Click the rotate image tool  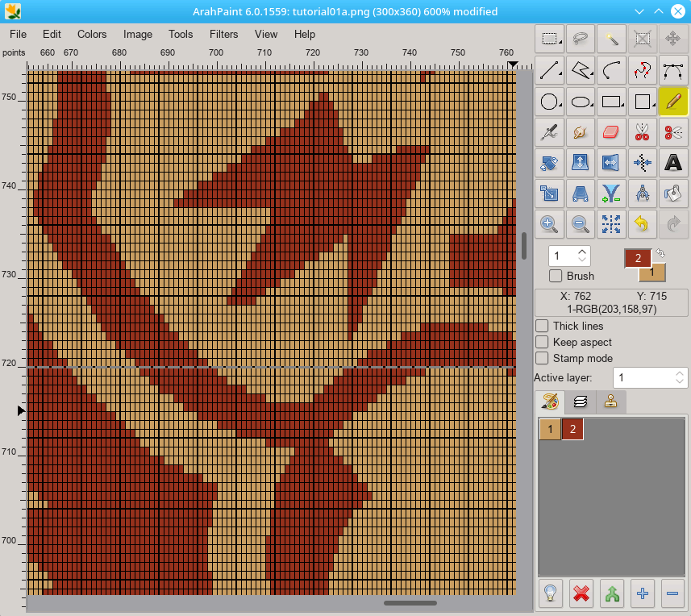[550, 163]
